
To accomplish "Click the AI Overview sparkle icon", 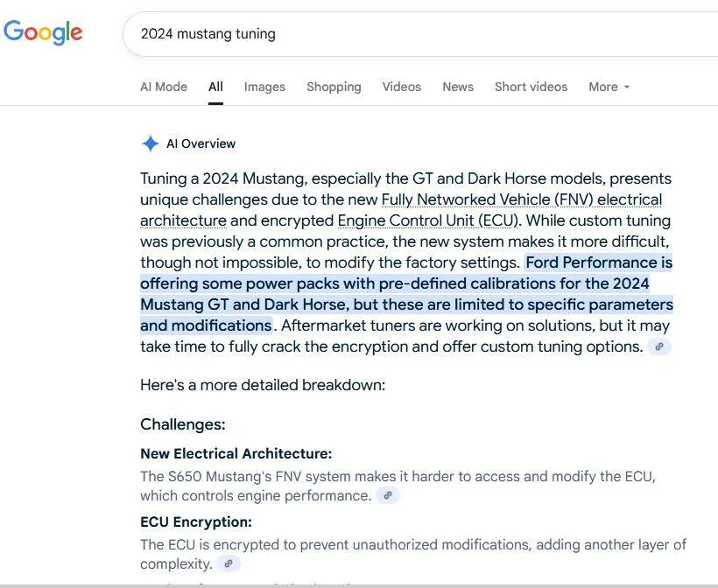I will tap(151, 143).
